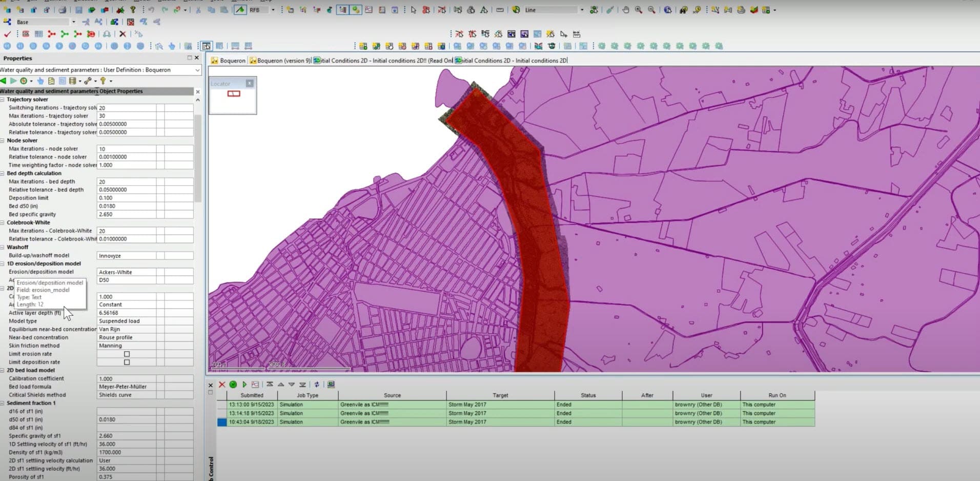Click the Validate red checkmark icon

click(7, 34)
